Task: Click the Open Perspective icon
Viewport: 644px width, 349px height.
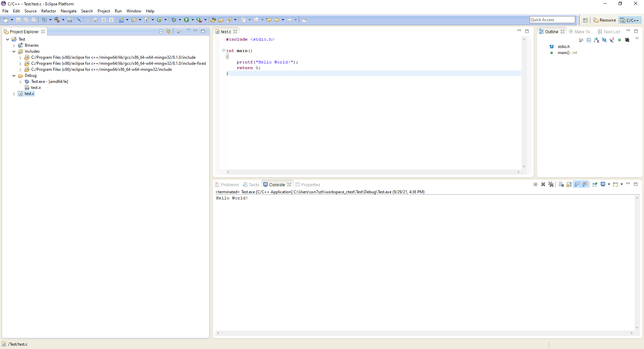Action: (x=585, y=20)
